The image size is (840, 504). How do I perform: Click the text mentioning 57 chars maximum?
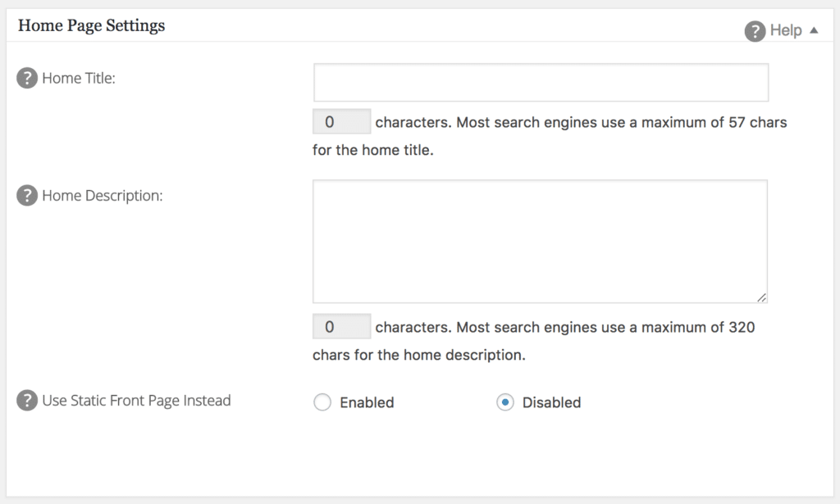[x=550, y=136]
